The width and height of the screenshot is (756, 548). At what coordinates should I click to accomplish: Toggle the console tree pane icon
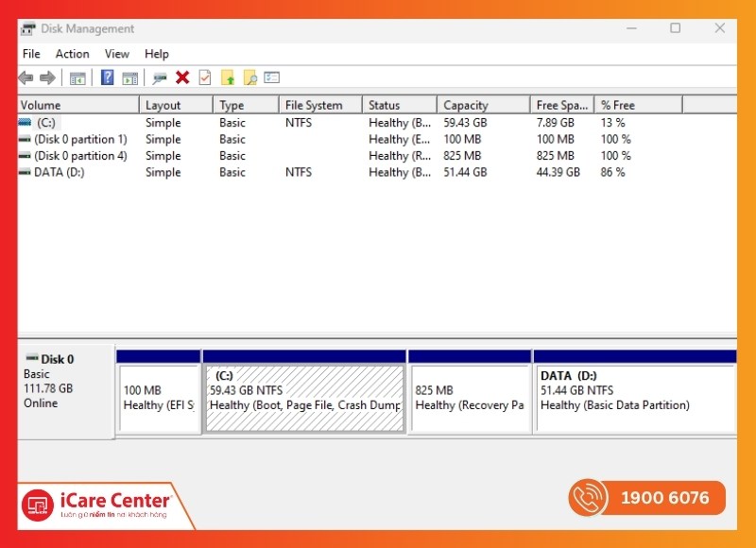click(x=77, y=77)
